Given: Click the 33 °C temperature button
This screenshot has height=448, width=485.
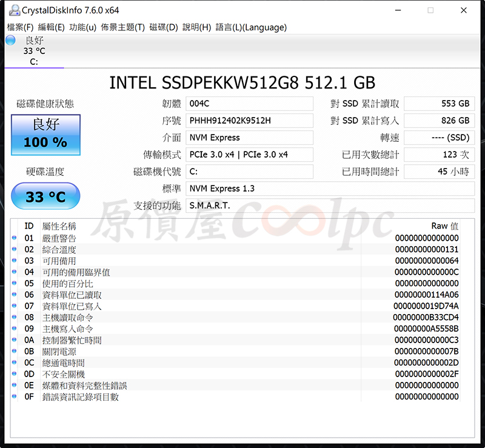Looking at the screenshot, I should pyautogui.click(x=45, y=196).
